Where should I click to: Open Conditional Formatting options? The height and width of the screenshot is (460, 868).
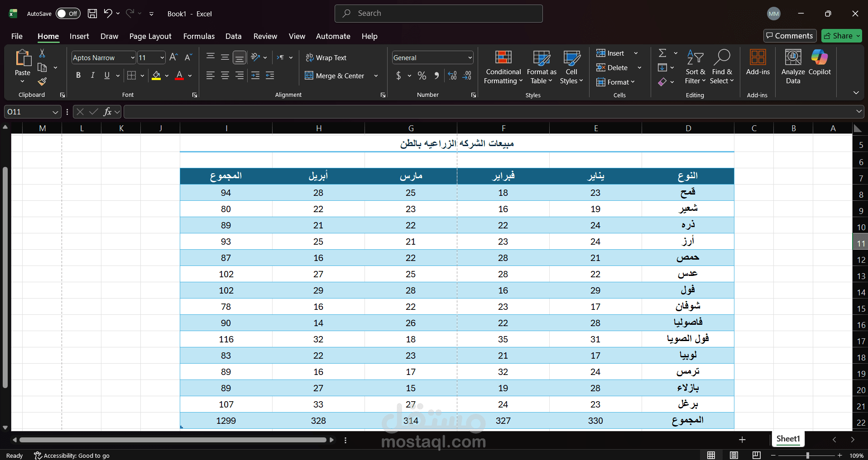503,67
